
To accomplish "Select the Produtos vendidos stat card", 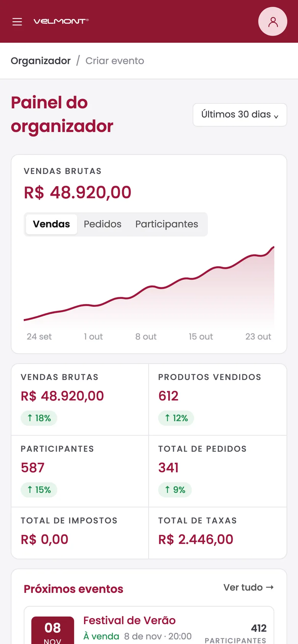I will [x=218, y=399].
